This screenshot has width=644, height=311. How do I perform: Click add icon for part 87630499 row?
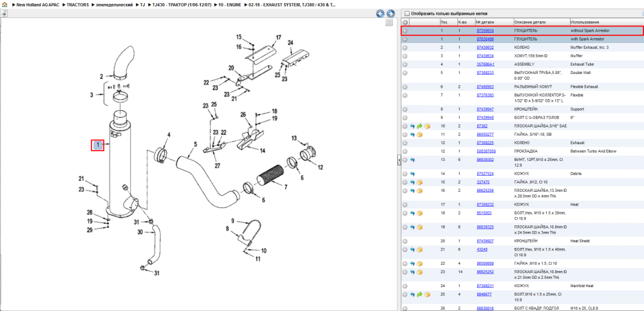point(405,39)
